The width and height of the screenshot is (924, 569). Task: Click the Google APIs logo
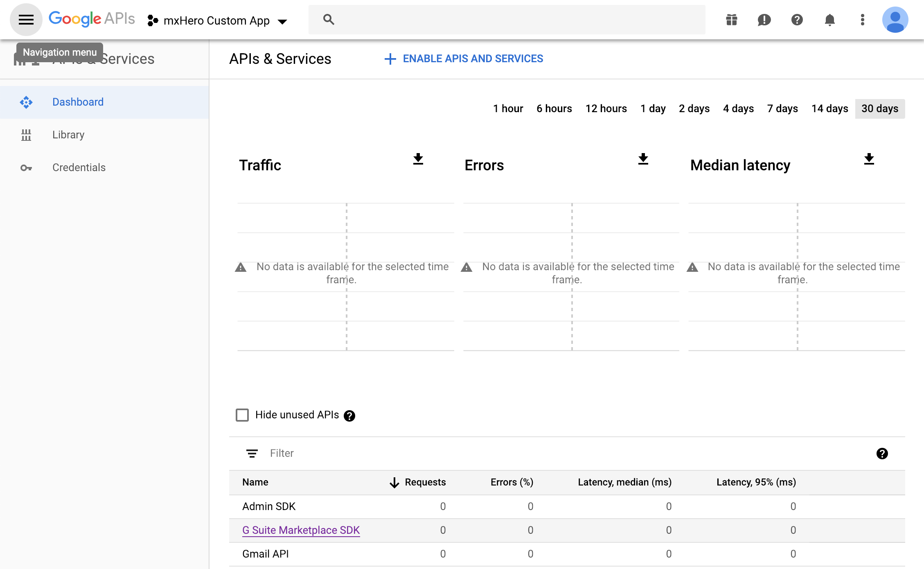[x=92, y=19]
